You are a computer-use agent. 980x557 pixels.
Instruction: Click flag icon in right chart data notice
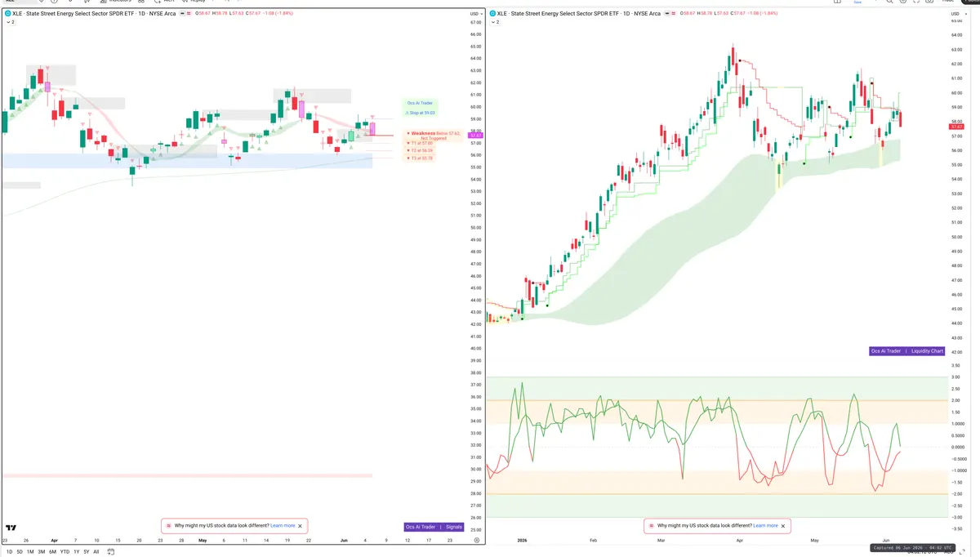click(x=652, y=526)
